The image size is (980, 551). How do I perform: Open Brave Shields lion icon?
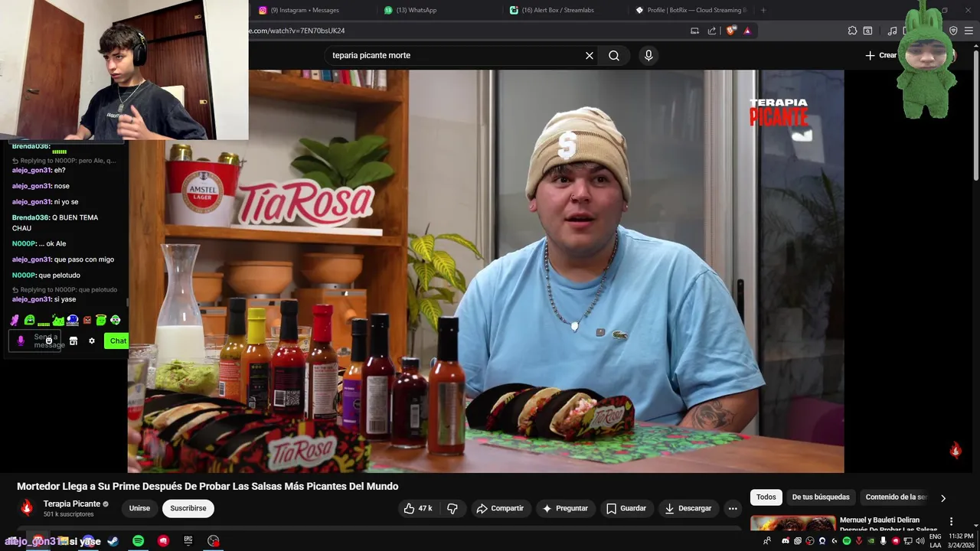click(731, 31)
